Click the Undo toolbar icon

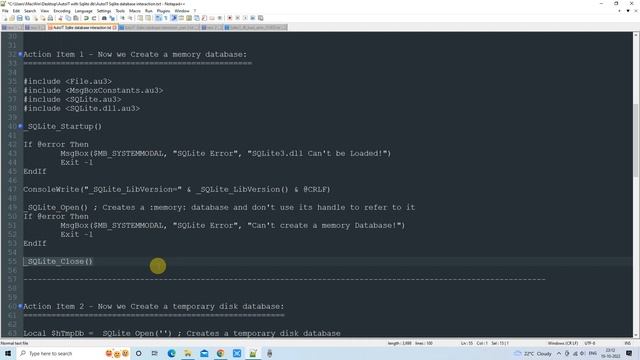click(86, 18)
